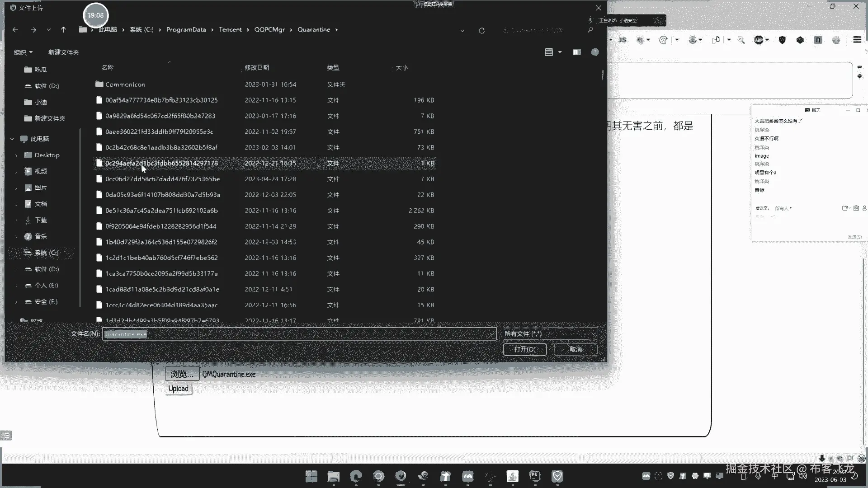Collapse the 此电脑 tree node

click(12, 139)
